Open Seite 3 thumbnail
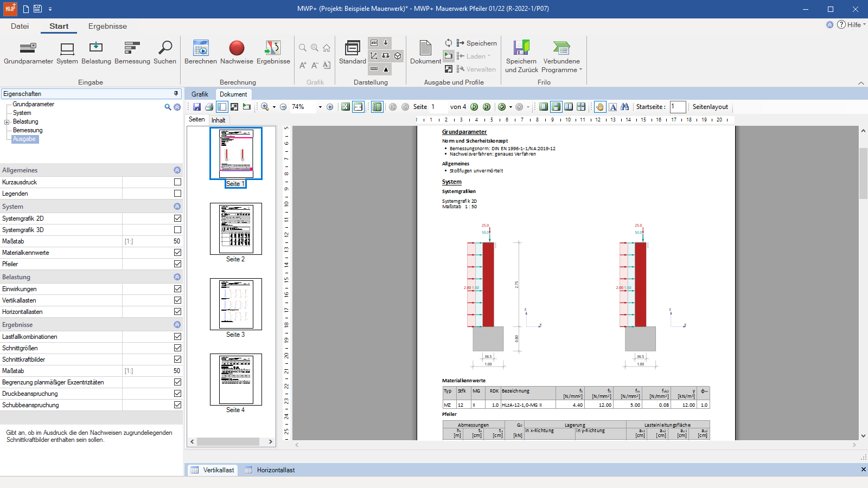The width and height of the screenshot is (868, 488). pyautogui.click(x=236, y=304)
